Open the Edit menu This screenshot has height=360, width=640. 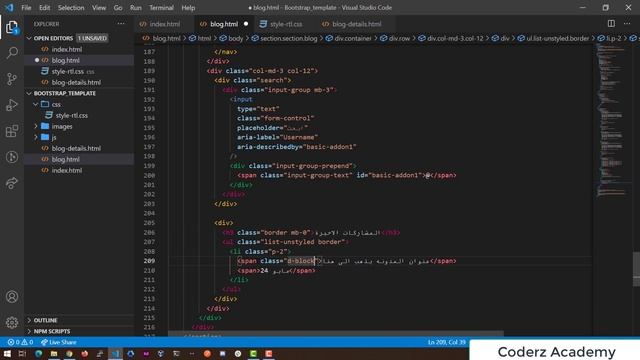click(44, 8)
